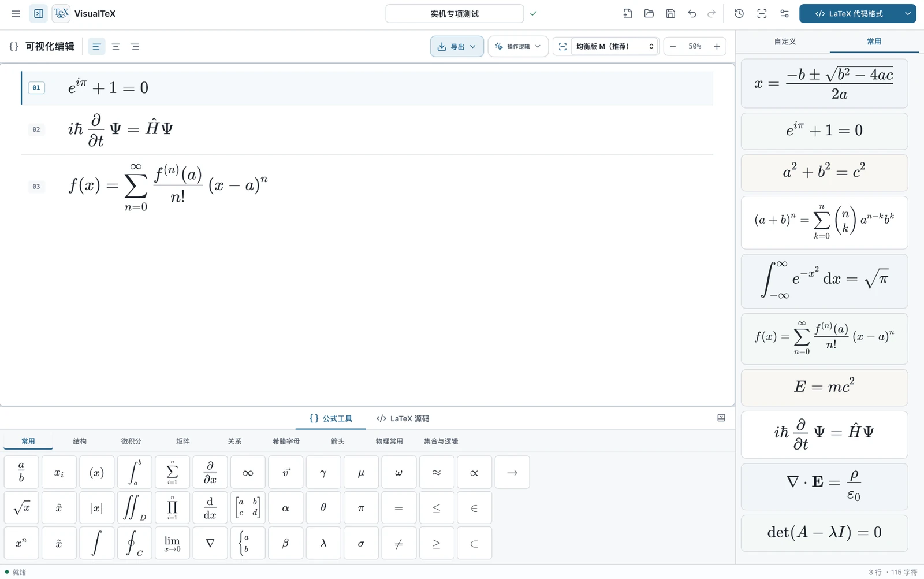
Task: Open the history clock icon
Action: tap(739, 14)
